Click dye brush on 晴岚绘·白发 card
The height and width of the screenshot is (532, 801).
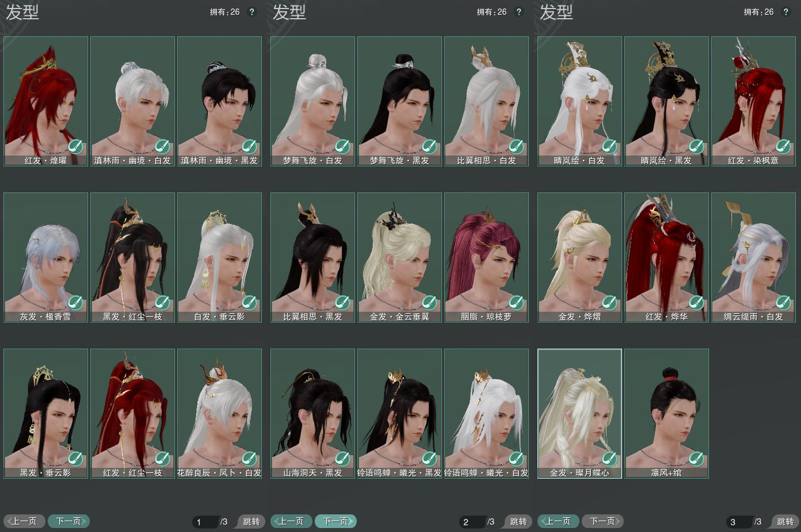[610, 147]
